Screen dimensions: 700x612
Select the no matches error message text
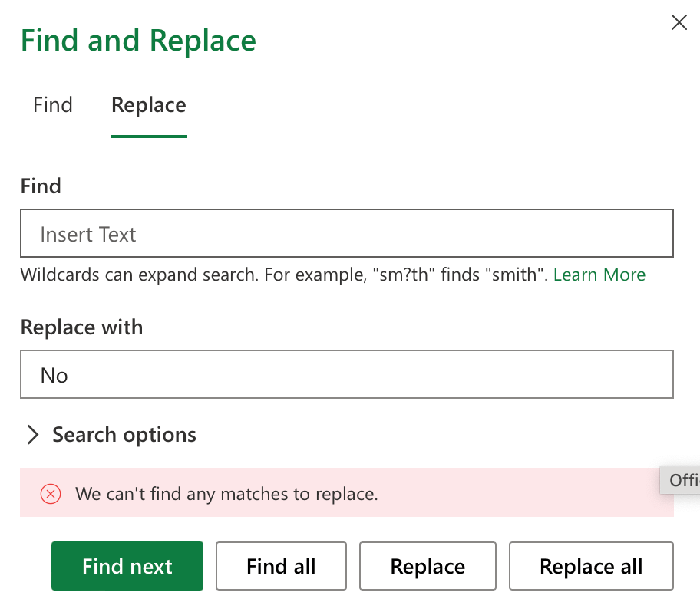(226, 494)
